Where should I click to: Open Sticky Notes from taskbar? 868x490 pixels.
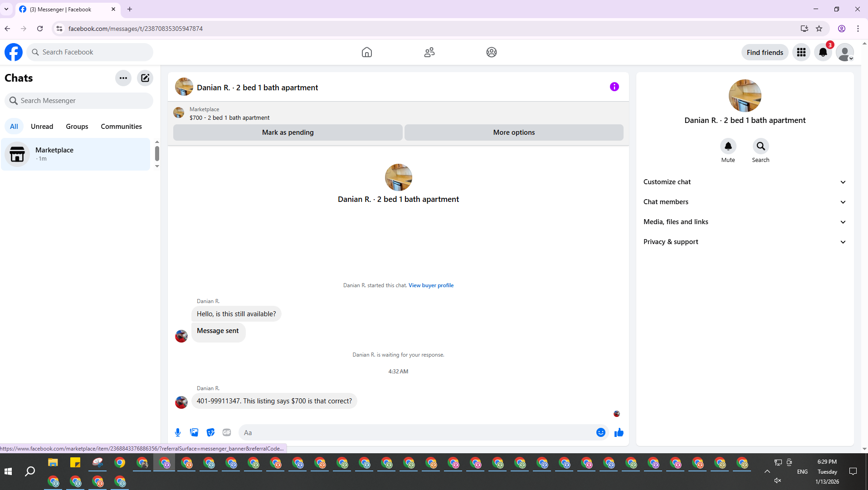75,463
